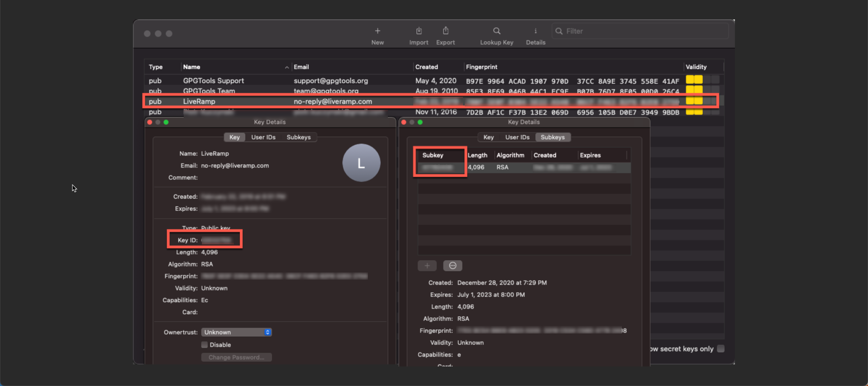868x386 pixels.
Task: Toggle show secret keys only checkbox
Action: pyautogui.click(x=721, y=348)
